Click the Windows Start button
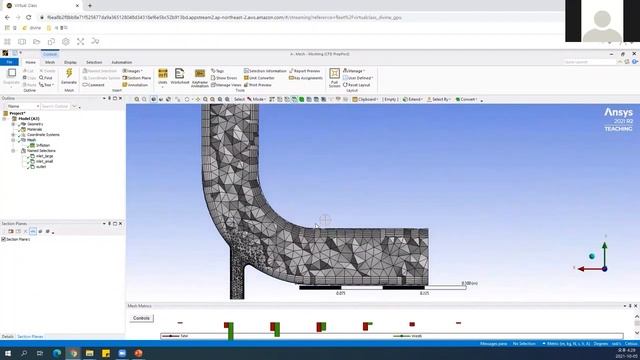640x360 pixels. [8, 353]
